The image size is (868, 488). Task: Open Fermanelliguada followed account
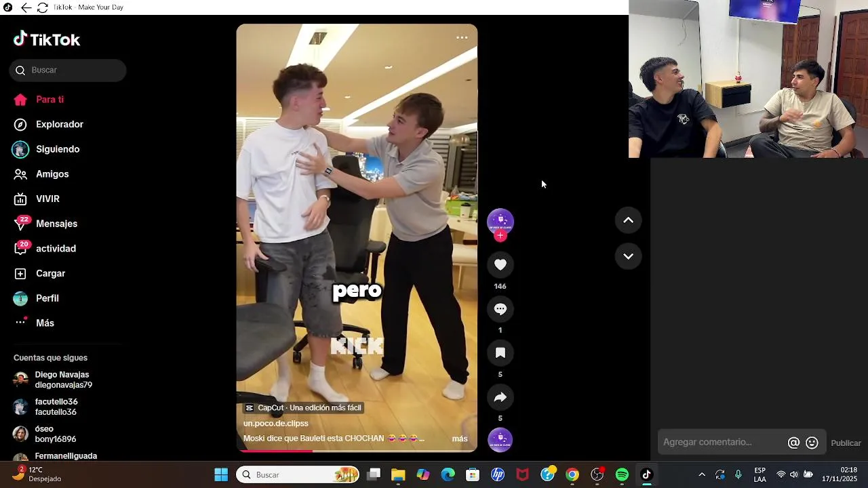56,456
